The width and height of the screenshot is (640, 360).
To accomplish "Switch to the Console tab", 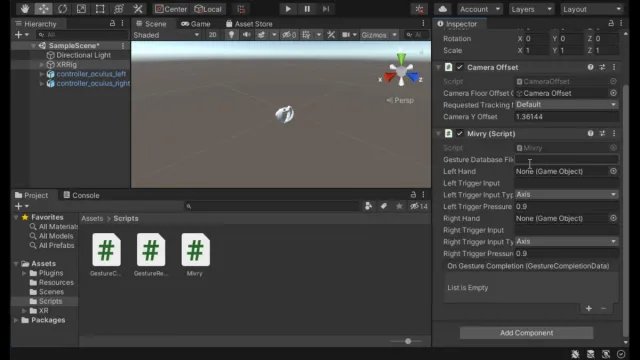I will coord(81,195).
